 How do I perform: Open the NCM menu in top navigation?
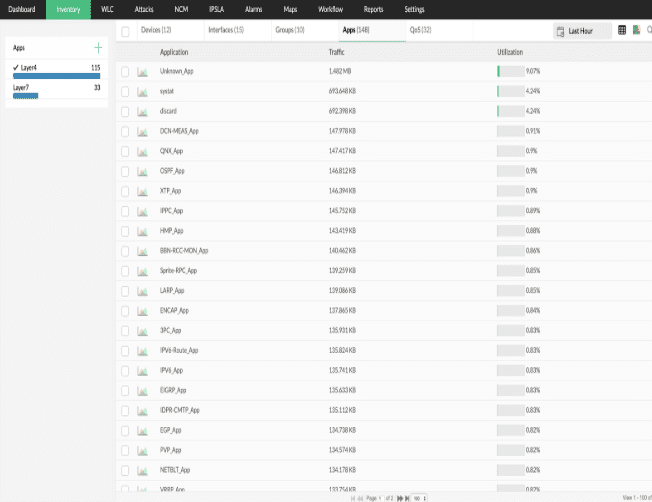180,9
